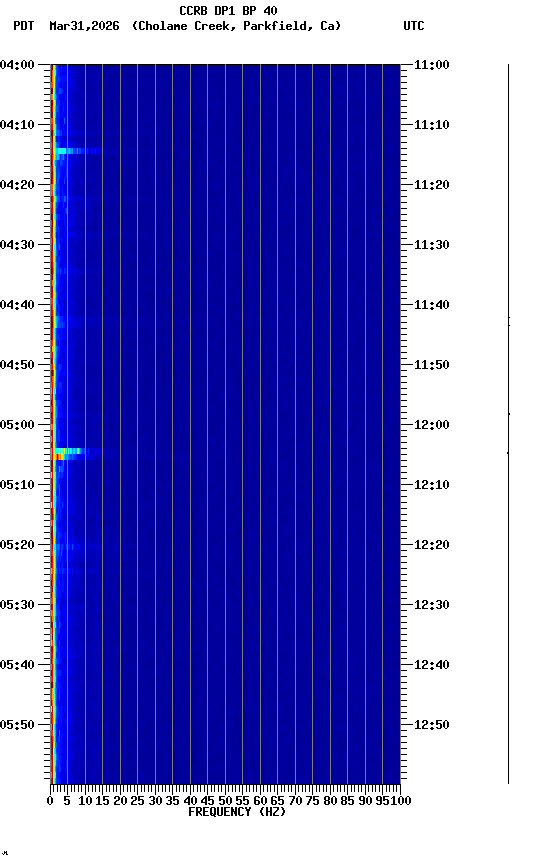Click the faint event band near 04:43

[x=61, y=323]
